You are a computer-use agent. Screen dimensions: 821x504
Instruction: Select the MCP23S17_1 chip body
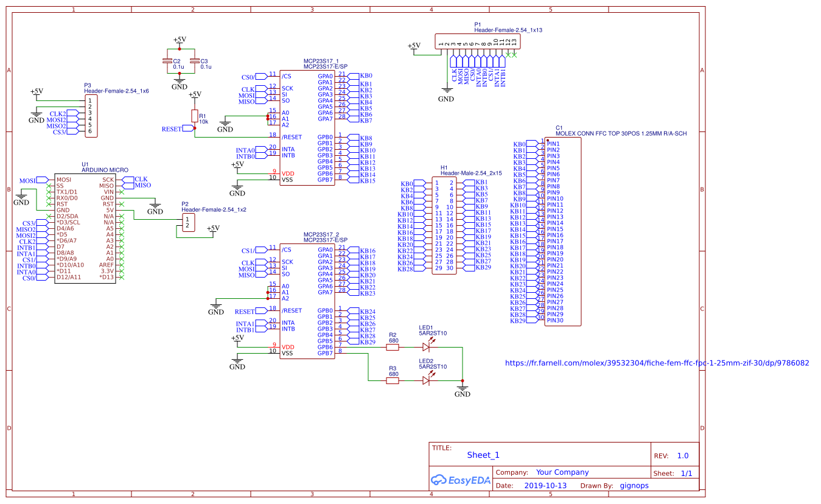pyautogui.click(x=307, y=128)
